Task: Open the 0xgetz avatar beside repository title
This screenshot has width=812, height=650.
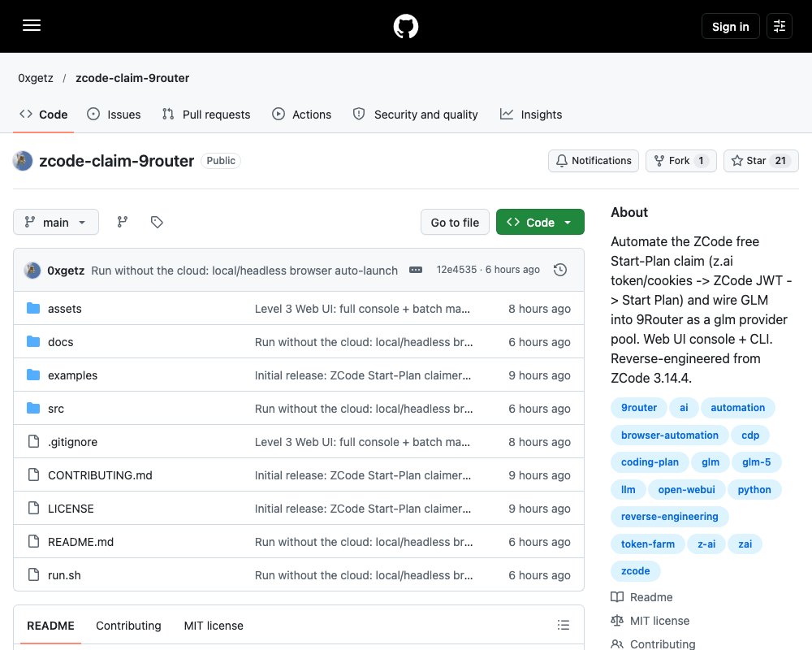Action: tap(23, 161)
